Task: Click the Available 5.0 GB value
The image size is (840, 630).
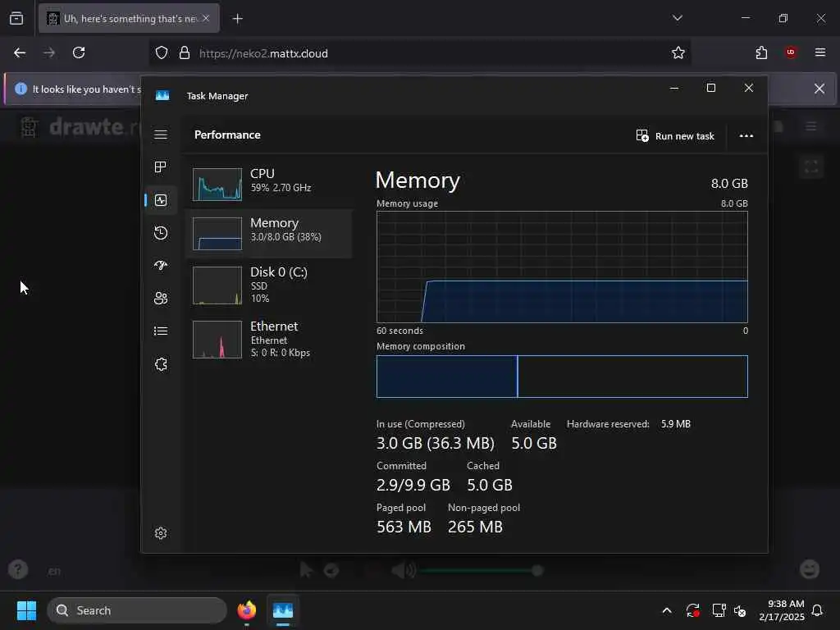Action: pos(534,444)
